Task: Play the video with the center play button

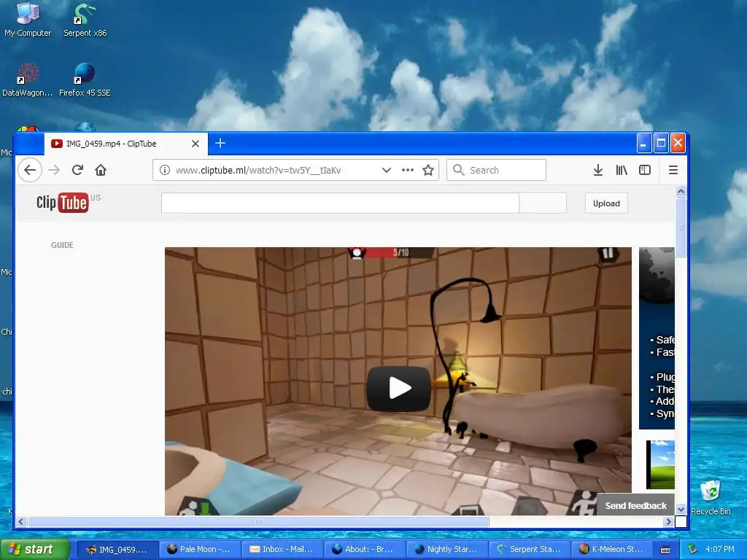Action: pyautogui.click(x=399, y=388)
